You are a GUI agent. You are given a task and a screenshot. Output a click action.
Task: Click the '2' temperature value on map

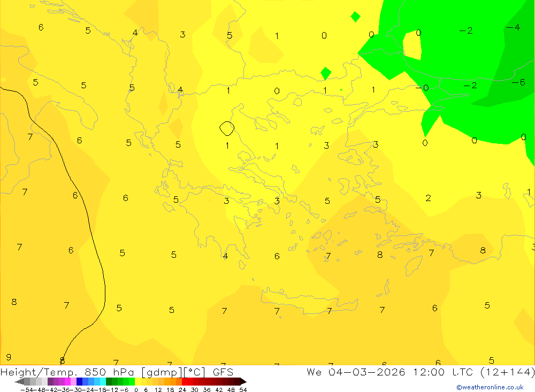point(428,198)
